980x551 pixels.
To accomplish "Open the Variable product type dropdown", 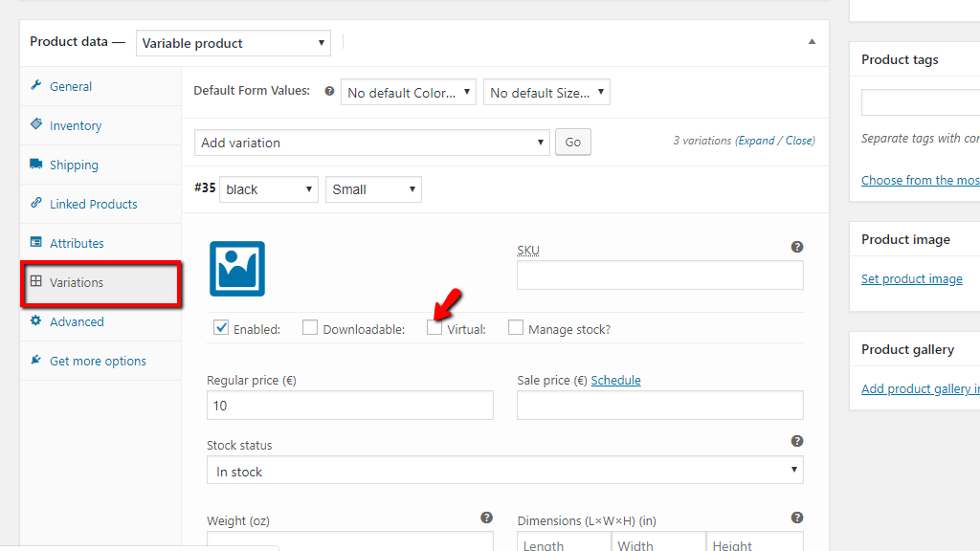I will tap(234, 43).
